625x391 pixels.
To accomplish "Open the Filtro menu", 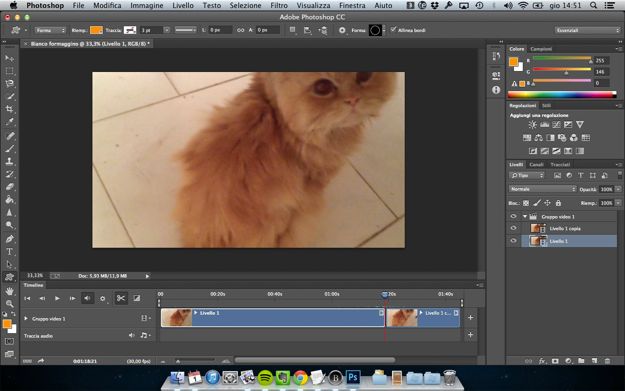I will (279, 5).
